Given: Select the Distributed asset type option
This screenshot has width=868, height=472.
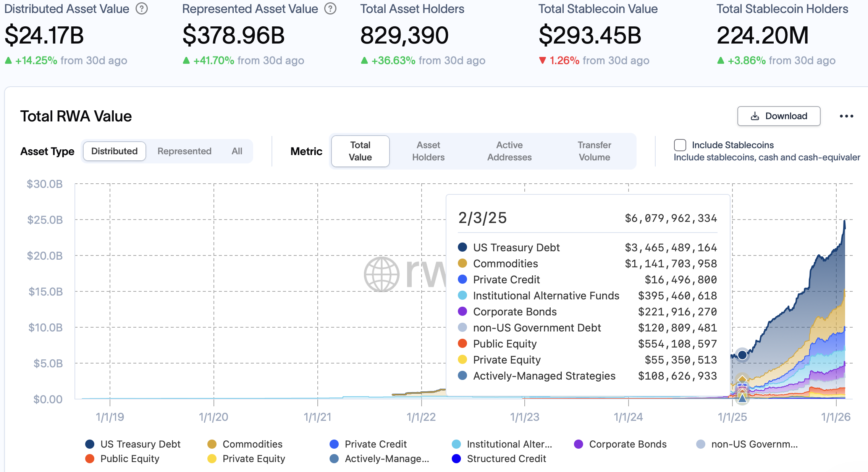Looking at the screenshot, I should 114,151.
